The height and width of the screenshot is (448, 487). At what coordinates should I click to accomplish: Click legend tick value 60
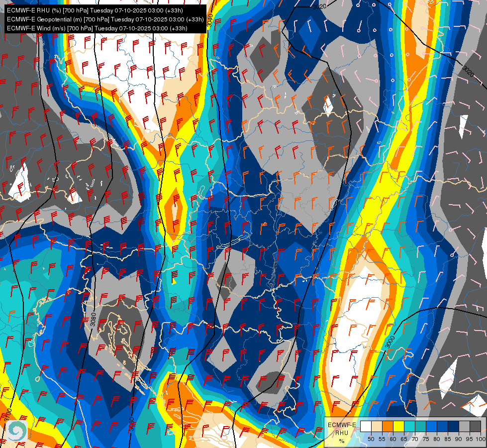pyautogui.click(x=393, y=439)
